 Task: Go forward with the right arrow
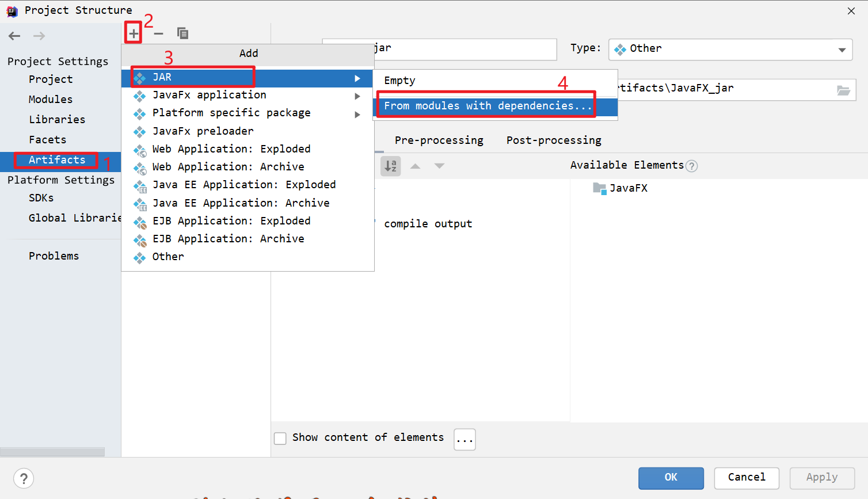(x=39, y=36)
